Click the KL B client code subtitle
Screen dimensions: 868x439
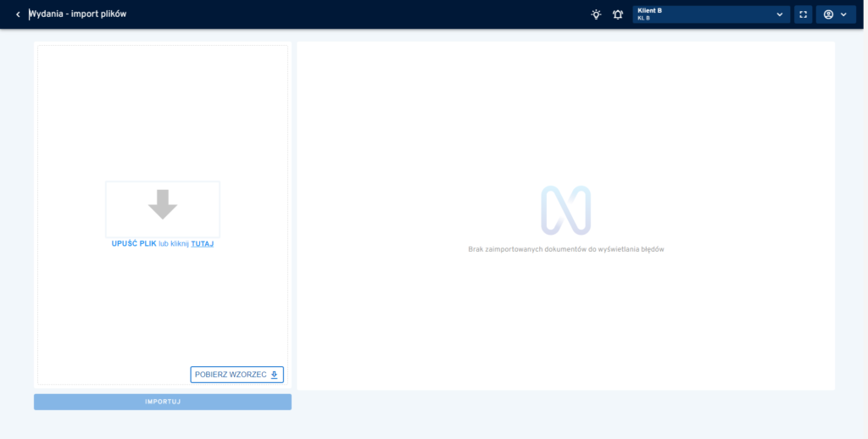[x=643, y=19]
